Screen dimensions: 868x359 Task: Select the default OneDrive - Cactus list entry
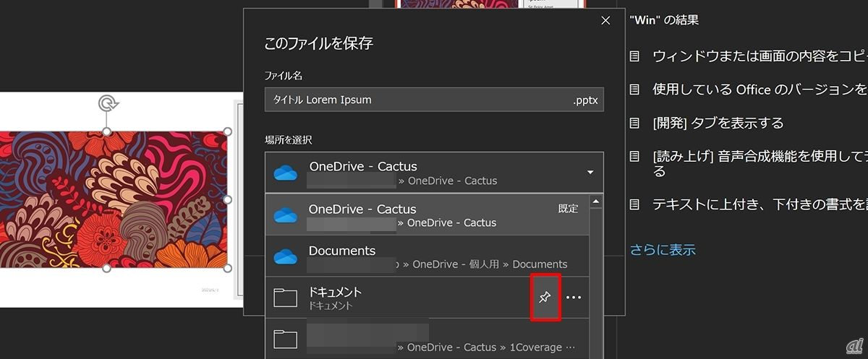pos(427,215)
